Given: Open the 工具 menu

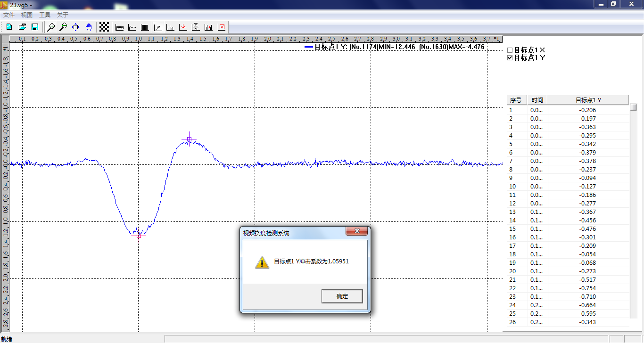Looking at the screenshot, I should tap(45, 15).
